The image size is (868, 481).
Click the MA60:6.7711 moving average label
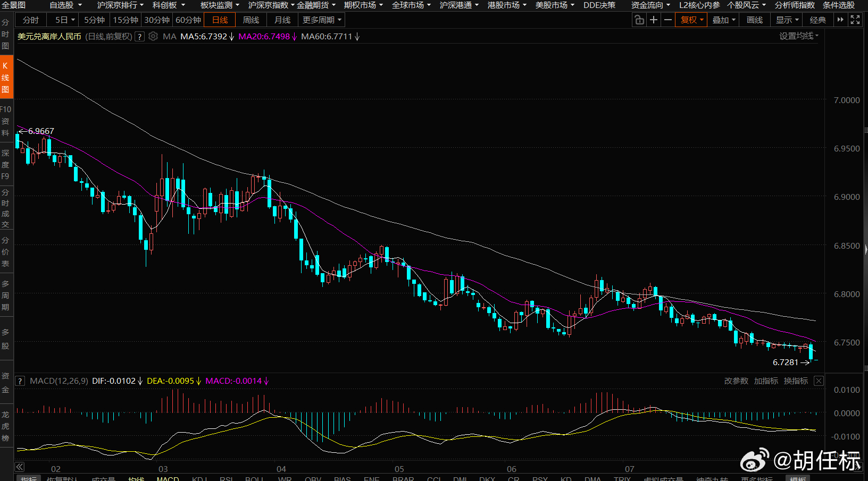point(330,37)
